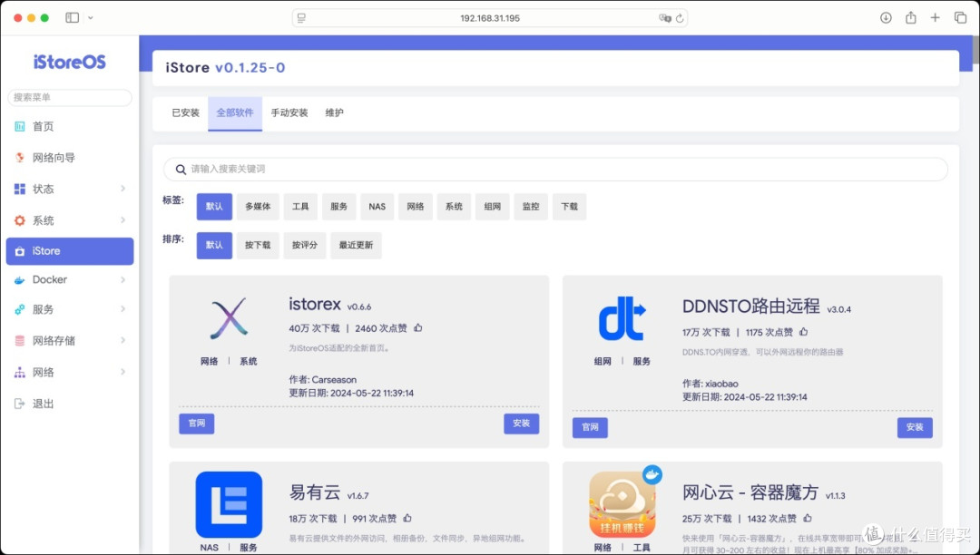
Task: Click the 网心云 容器魔方 app icon
Action: pos(622,504)
